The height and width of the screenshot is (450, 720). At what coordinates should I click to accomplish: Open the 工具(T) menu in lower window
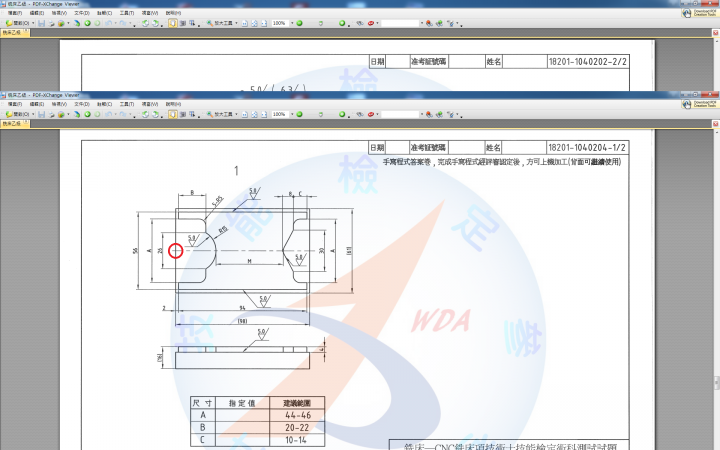coord(127,104)
